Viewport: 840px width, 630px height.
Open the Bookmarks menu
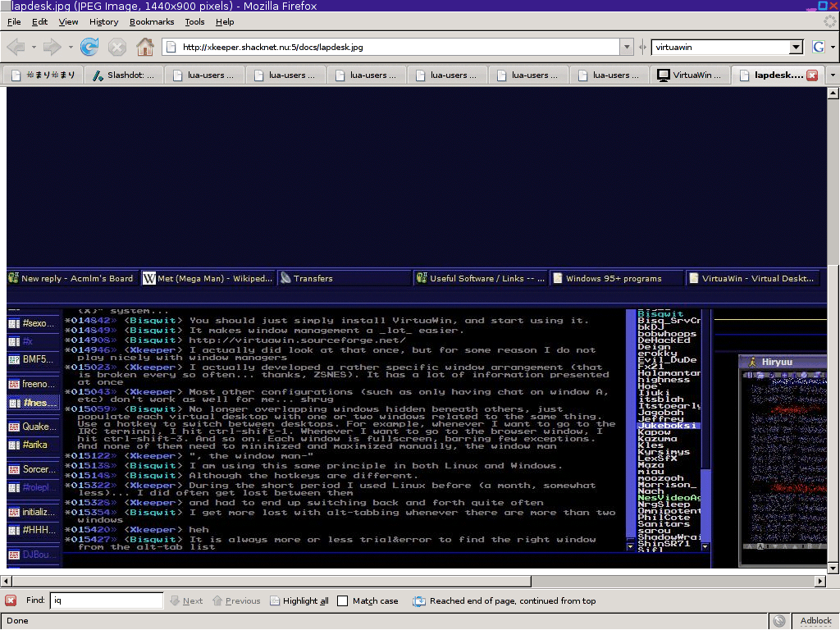152,21
